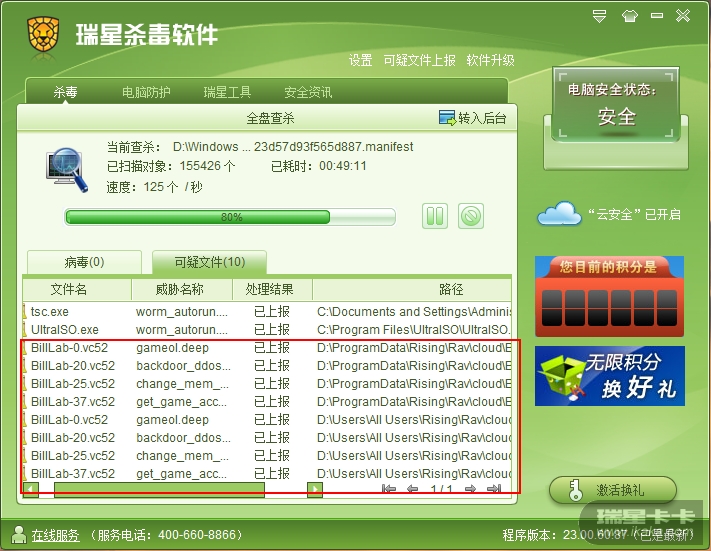711x551 pixels.
Task: Sort by 处理结果 column header
Action: pyautogui.click(x=272, y=289)
